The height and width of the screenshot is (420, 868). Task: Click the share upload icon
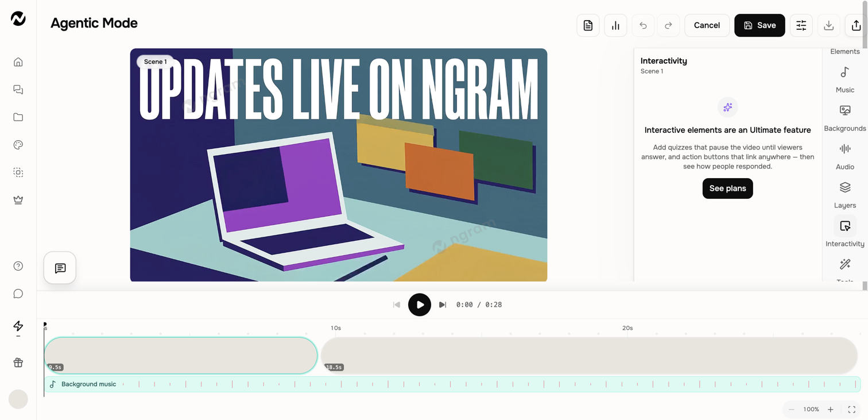pos(856,25)
